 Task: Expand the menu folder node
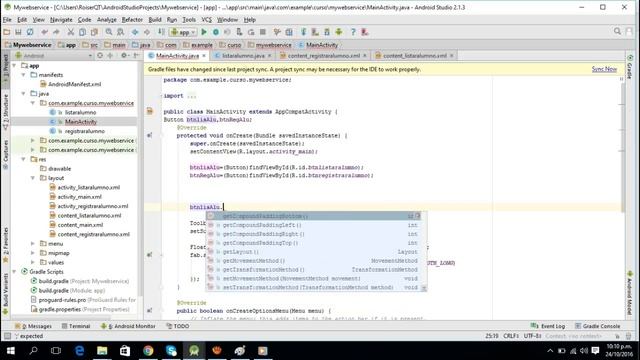[x=33, y=244]
